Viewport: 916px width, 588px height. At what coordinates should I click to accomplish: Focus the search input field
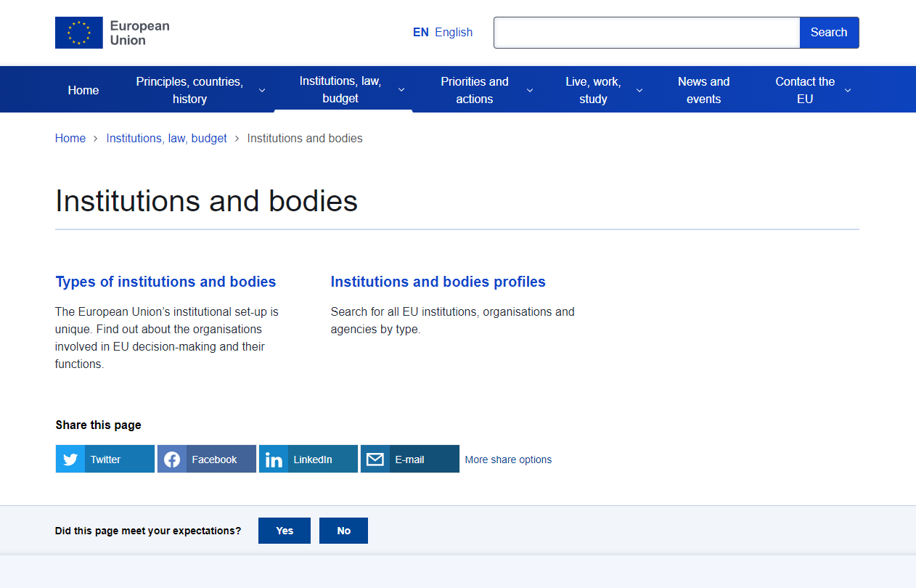click(647, 33)
